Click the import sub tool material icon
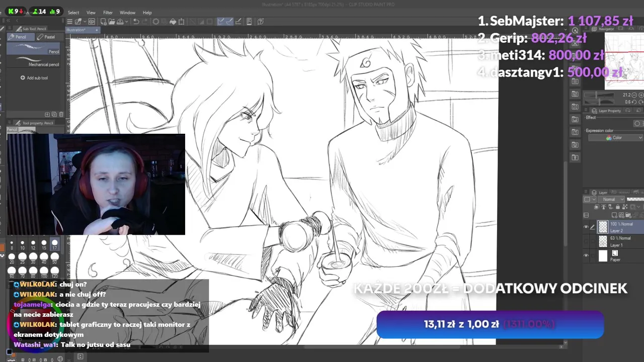644x362 pixels. (x=47, y=114)
